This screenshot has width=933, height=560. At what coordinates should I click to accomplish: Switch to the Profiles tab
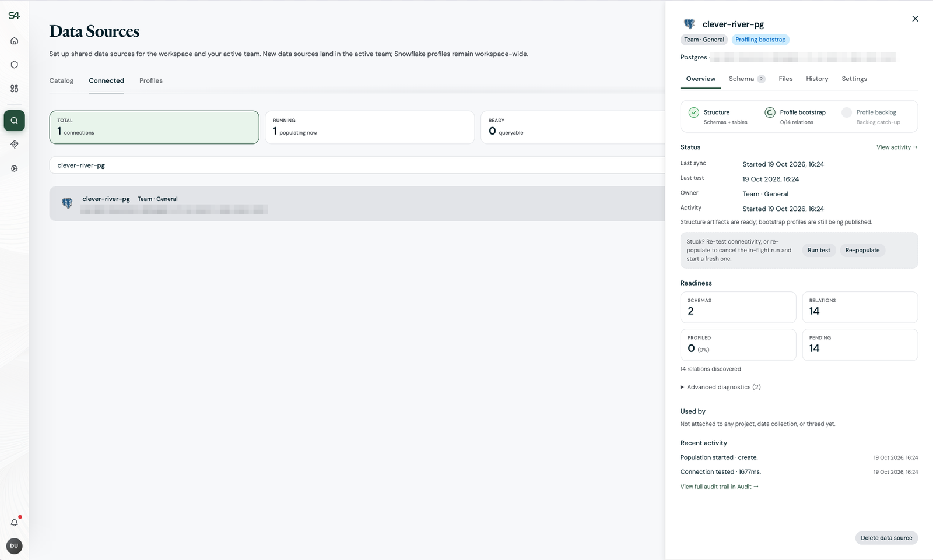point(151,80)
